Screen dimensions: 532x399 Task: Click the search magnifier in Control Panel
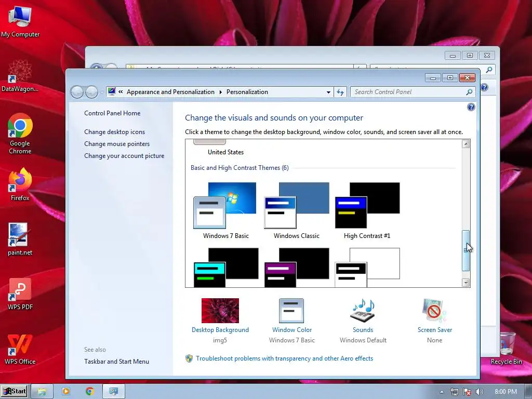[469, 92]
